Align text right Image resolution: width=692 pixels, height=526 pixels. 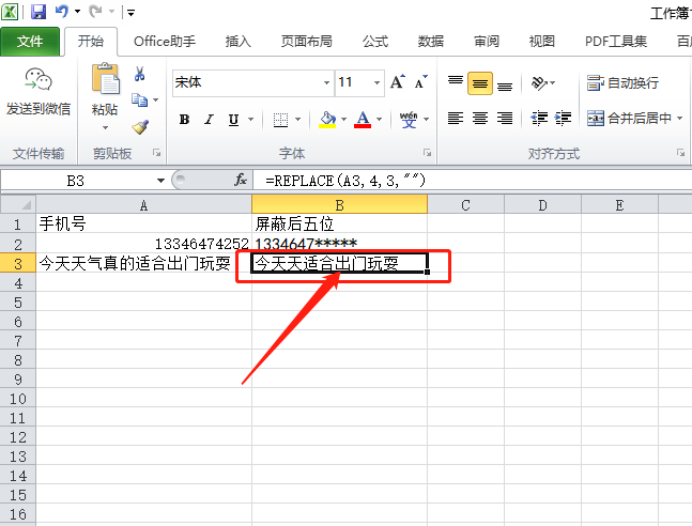coord(504,118)
